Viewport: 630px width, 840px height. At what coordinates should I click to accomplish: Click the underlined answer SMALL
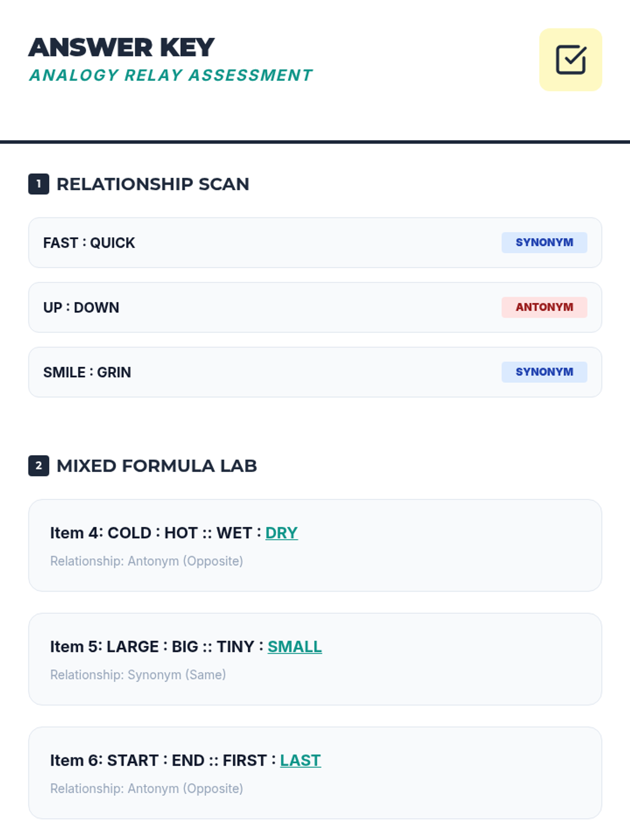[x=295, y=647]
